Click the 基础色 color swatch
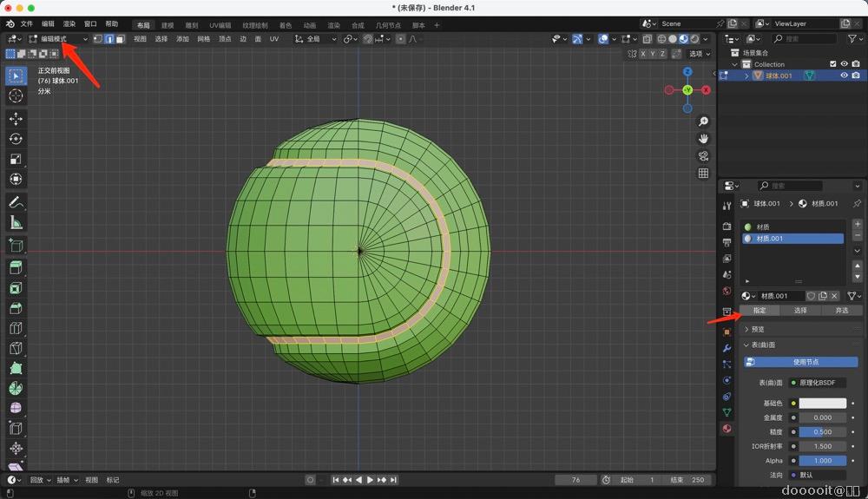 point(822,404)
